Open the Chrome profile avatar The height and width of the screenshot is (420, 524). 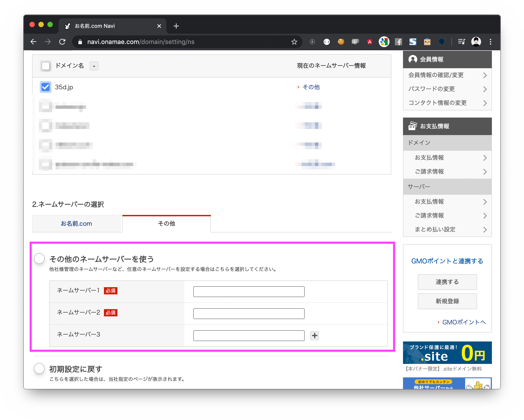point(476,42)
